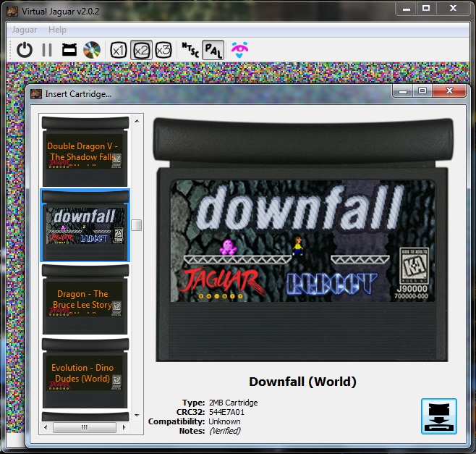Close the Insert Cartridge dialog
Screen dimensions: 476x454
click(449, 91)
